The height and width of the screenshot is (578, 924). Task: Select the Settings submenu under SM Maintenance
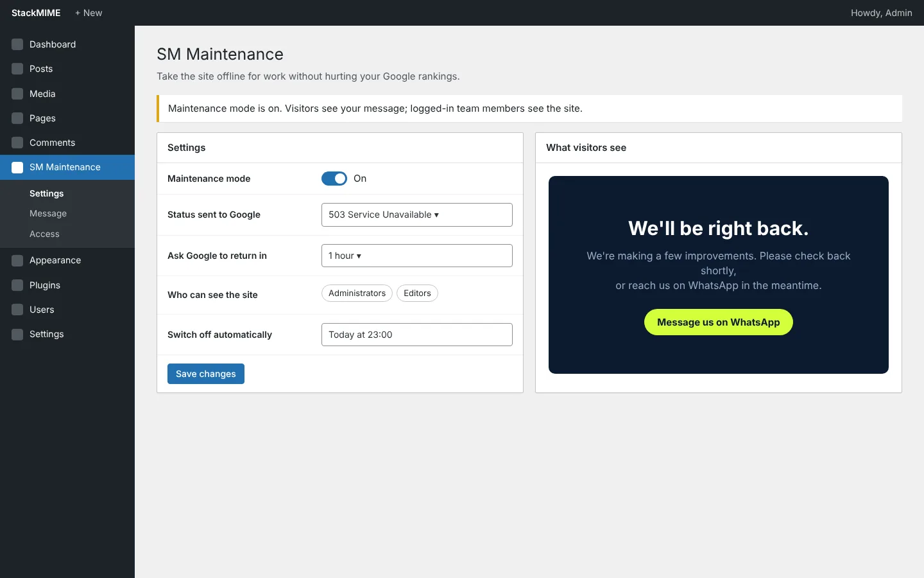coord(46,193)
